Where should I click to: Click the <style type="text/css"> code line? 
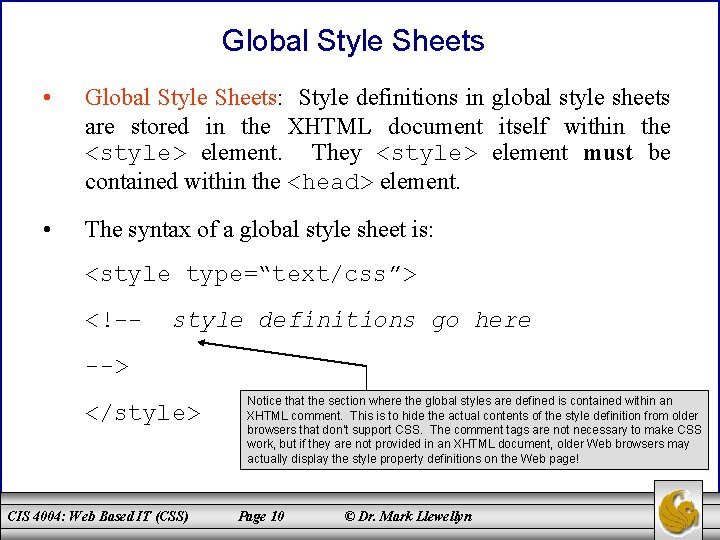pos(251,275)
